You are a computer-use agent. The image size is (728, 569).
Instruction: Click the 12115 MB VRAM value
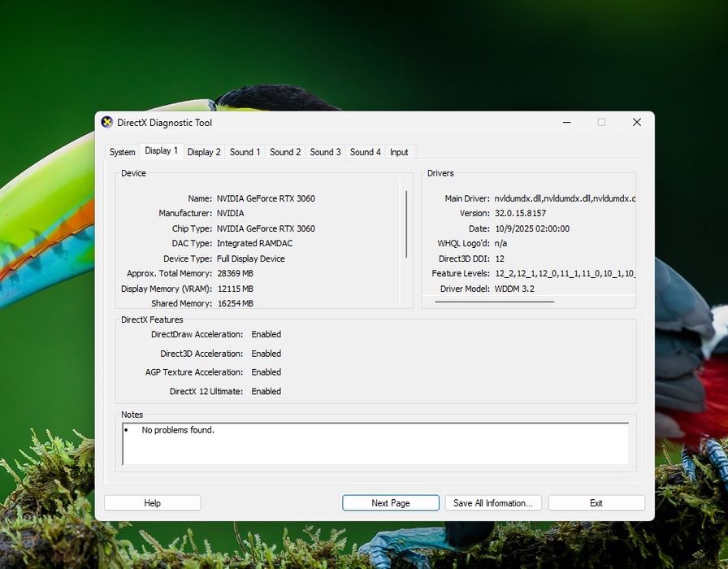click(236, 289)
